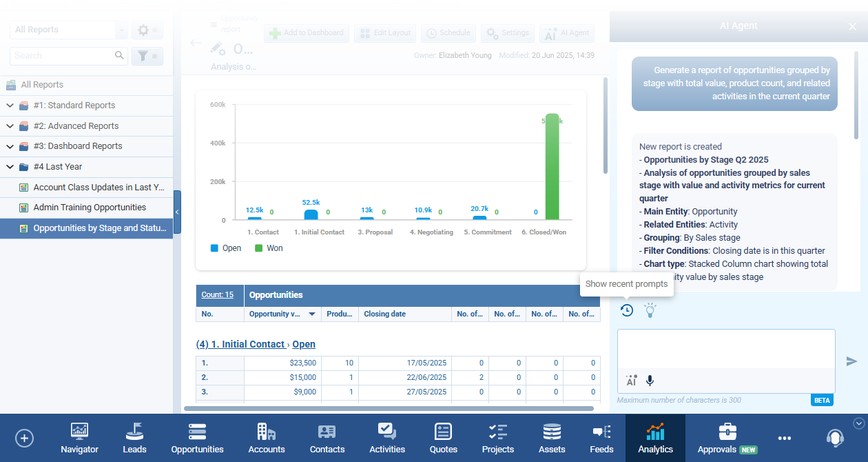Open prompt suggestions via lightbulb icon
The image size is (868, 462).
(x=650, y=310)
